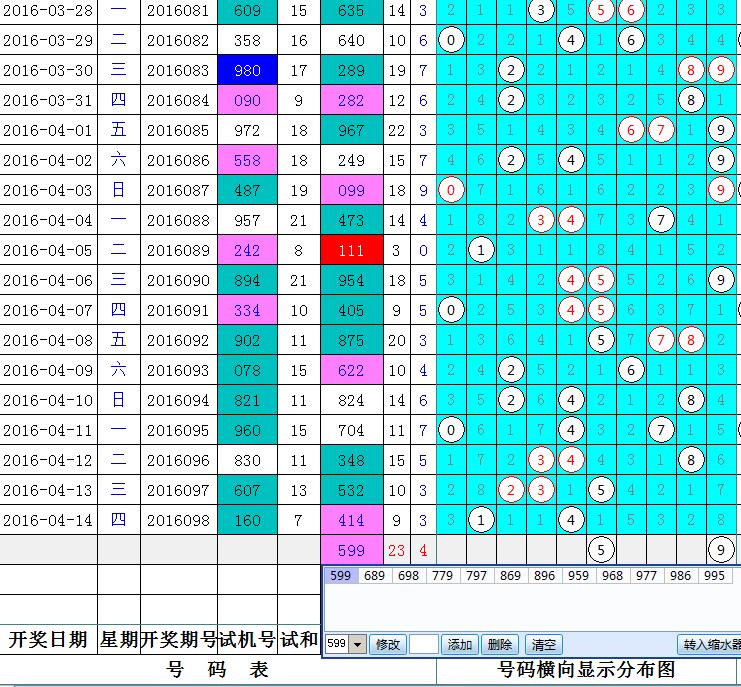This screenshot has width=741, height=687.
Task: Select issue number 2016098 cell
Action: [178, 520]
